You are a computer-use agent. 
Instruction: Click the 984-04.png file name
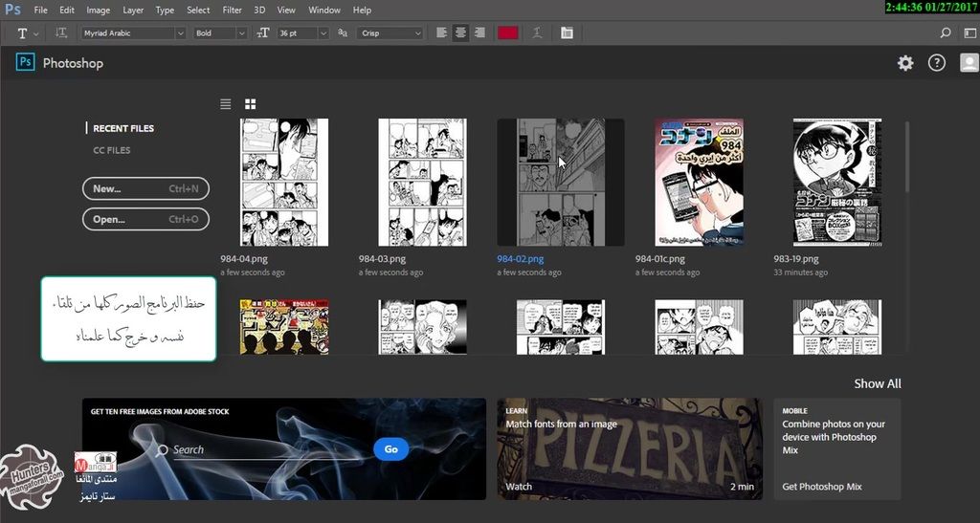(244, 259)
